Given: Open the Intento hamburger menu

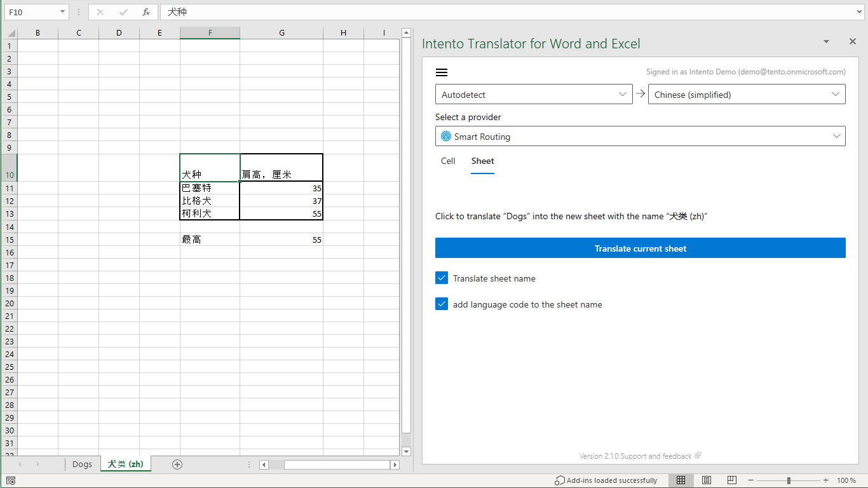Looking at the screenshot, I should (442, 72).
